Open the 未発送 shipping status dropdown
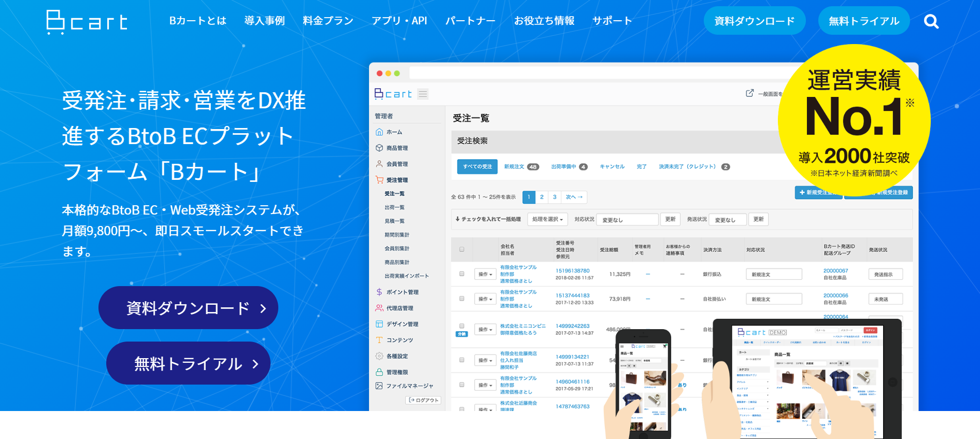The image size is (980, 439). (886, 299)
